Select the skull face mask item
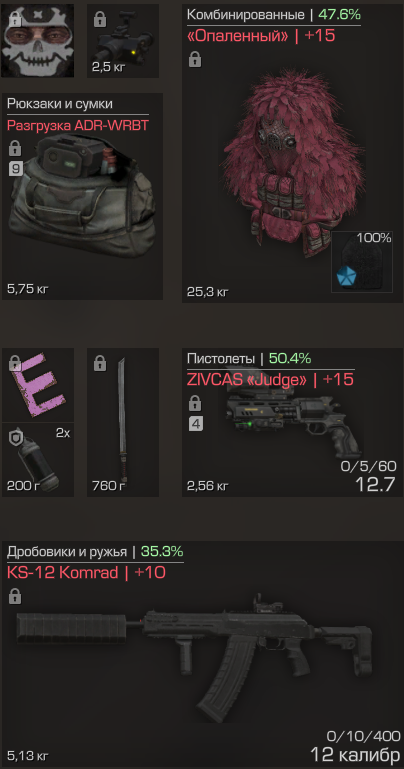 [x=38, y=41]
